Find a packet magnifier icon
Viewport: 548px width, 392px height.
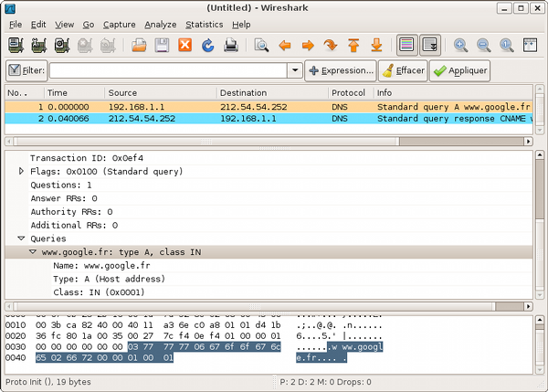click(x=261, y=46)
